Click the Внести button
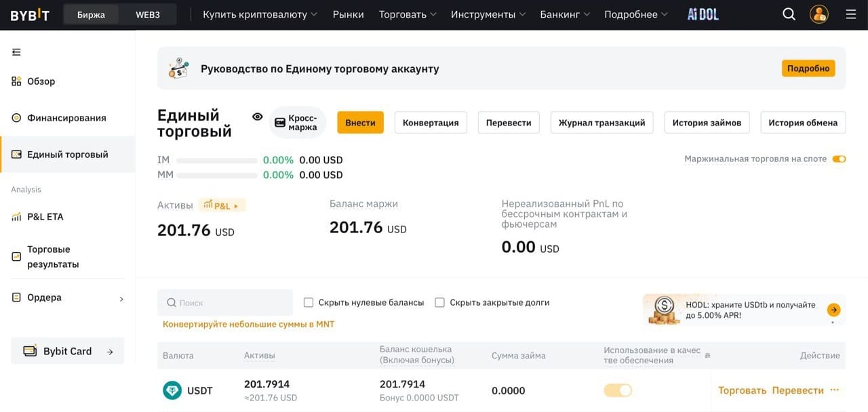868x412 pixels. click(x=360, y=123)
